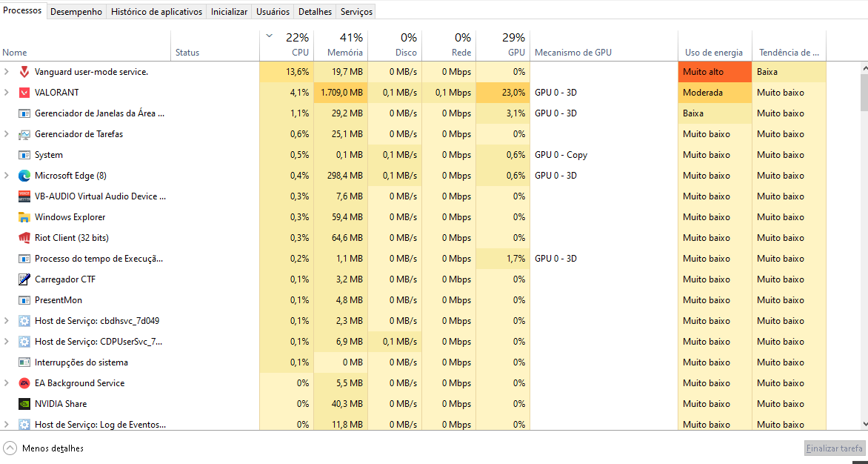Open the Histórico de aplicativos tab
This screenshot has width=868, height=464.
(157, 12)
